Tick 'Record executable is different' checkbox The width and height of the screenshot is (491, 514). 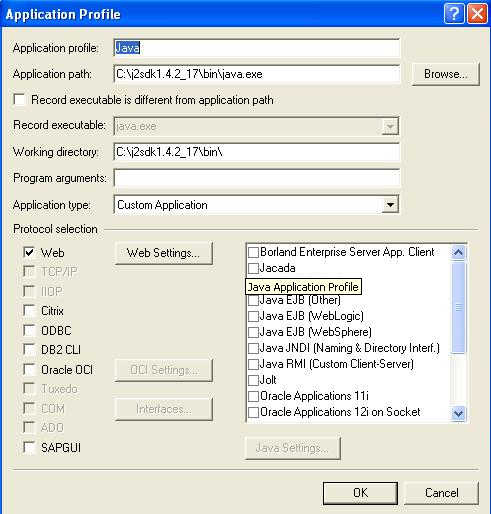[19, 99]
